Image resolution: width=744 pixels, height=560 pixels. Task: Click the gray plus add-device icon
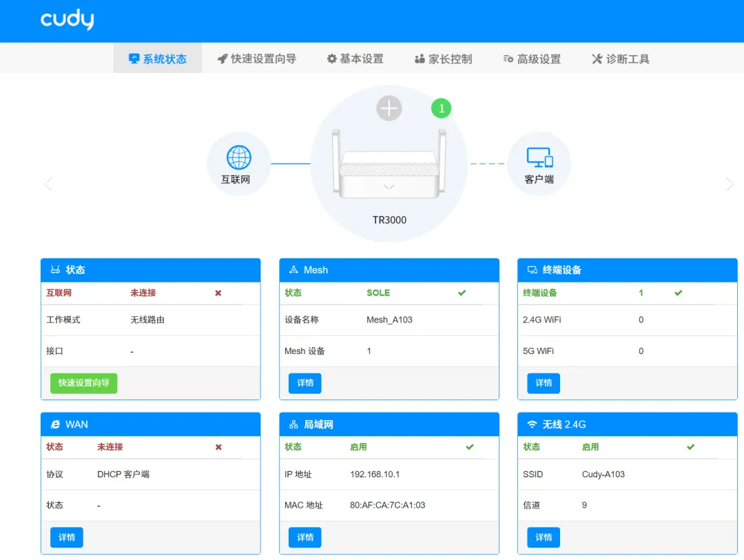pos(389,108)
